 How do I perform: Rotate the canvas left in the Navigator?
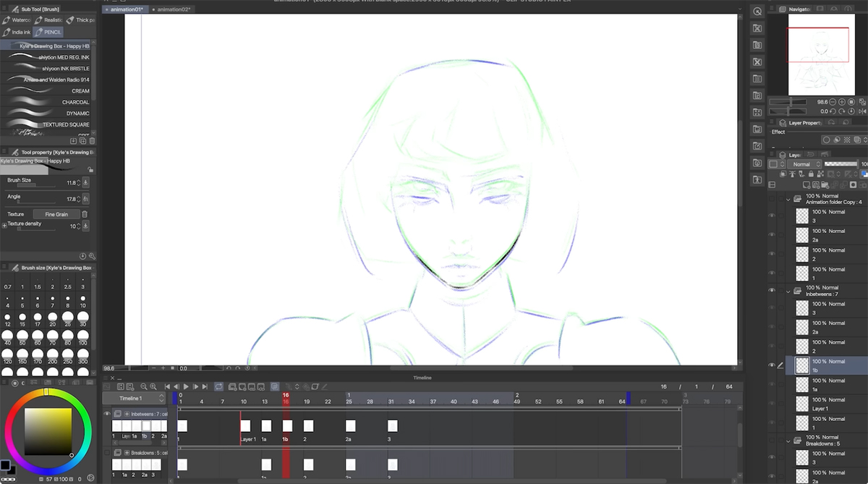833,111
